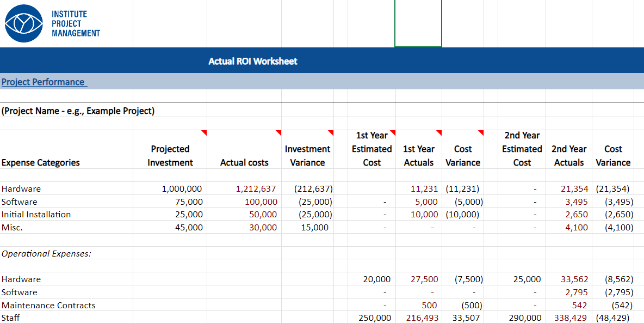Image resolution: width=644 pixels, height=323 pixels.
Task: Click the Misc. projected investment 45,000
Action: click(x=188, y=228)
